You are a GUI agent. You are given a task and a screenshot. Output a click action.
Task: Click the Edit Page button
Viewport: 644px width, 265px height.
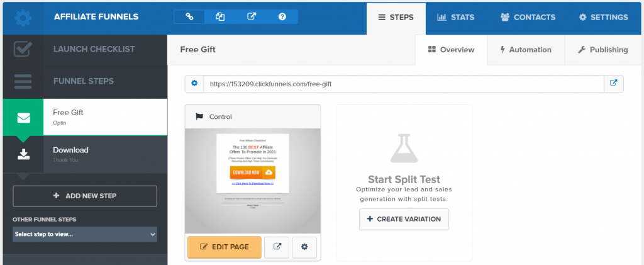click(225, 247)
